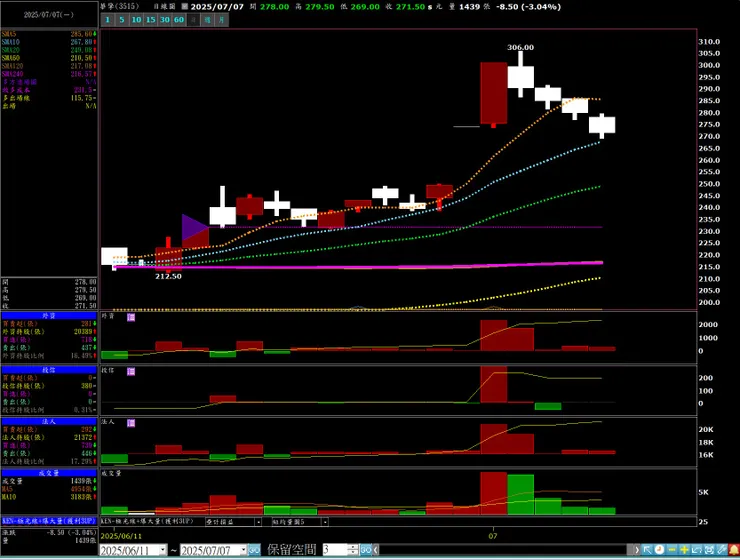Switch to the 15-minute period tab
This screenshot has width=740, height=560.
point(151,20)
